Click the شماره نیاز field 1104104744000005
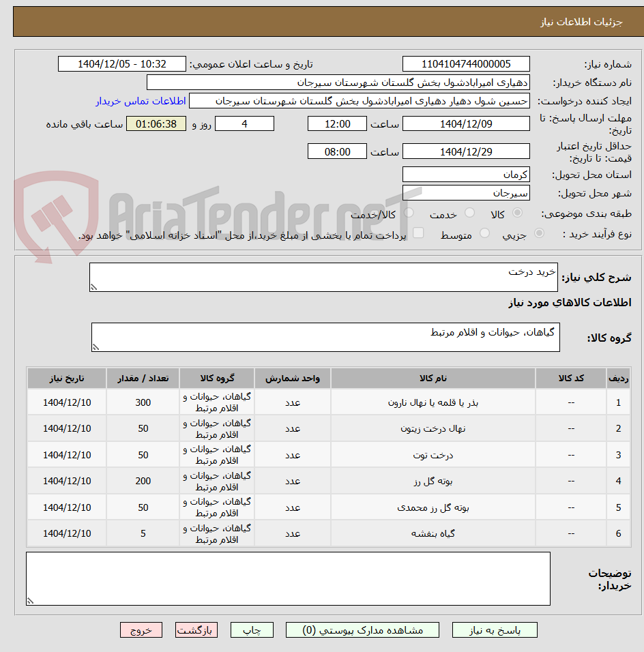The image size is (644, 652). (x=466, y=64)
